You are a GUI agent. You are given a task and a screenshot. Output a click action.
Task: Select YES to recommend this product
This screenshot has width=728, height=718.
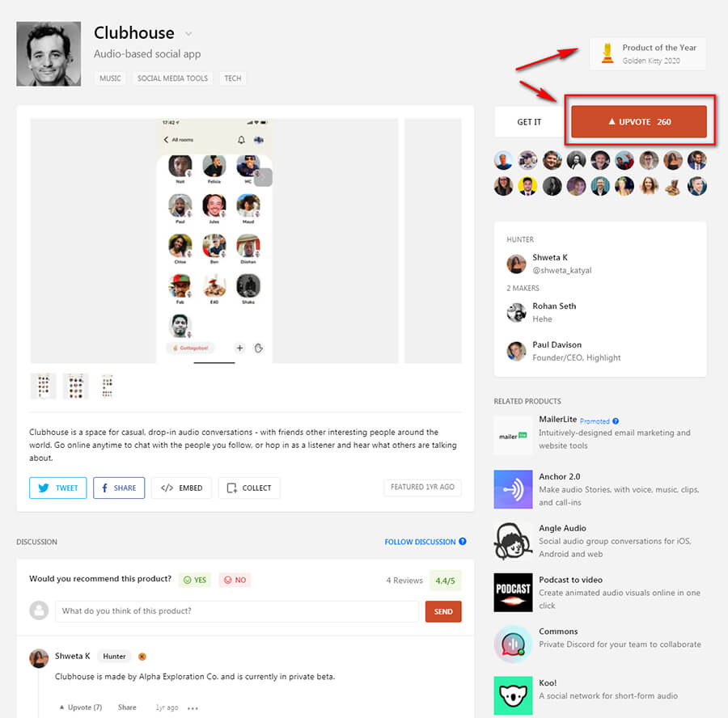click(x=195, y=580)
